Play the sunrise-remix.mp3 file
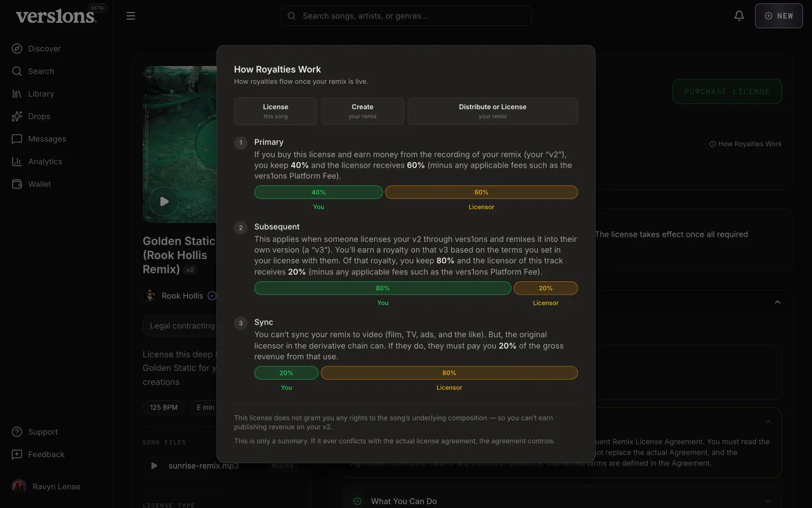 click(x=153, y=465)
